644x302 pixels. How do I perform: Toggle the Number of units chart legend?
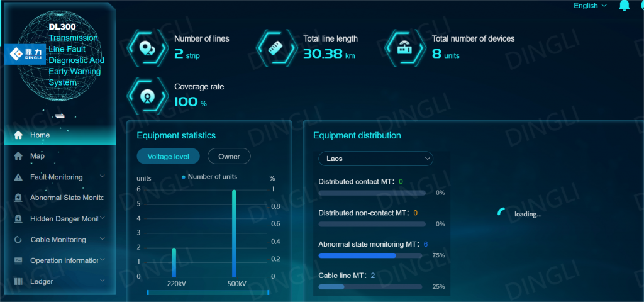click(x=209, y=177)
